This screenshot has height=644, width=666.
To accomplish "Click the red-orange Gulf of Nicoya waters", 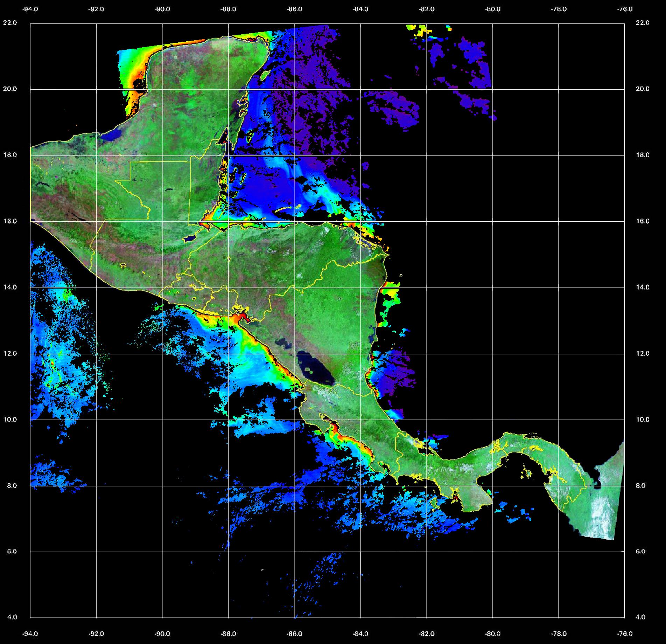I will (334, 429).
